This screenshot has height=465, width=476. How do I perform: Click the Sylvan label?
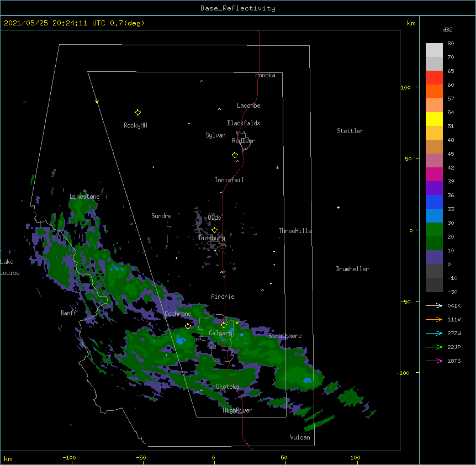215,135
